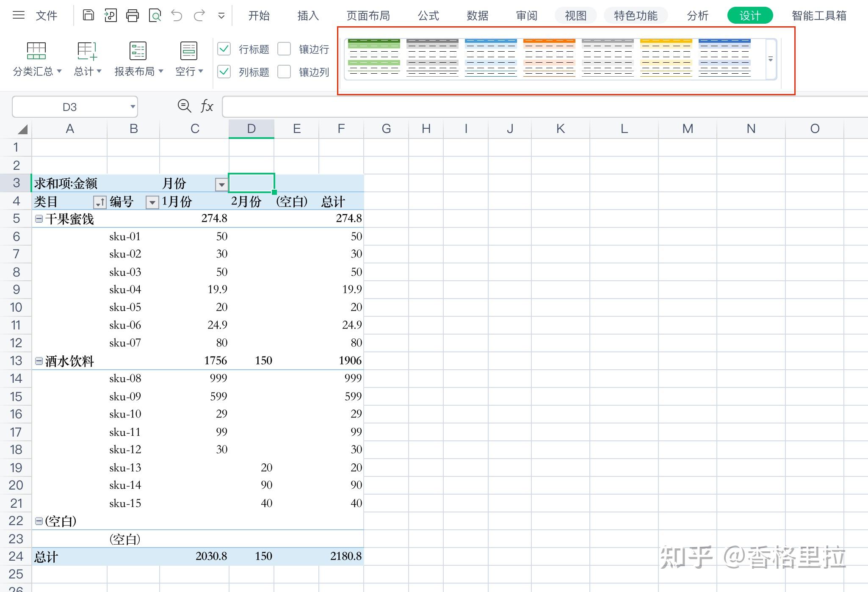Uncheck the 行标题 (Row Headers) checkbox
The width and height of the screenshot is (868, 592).
point(224,49)
